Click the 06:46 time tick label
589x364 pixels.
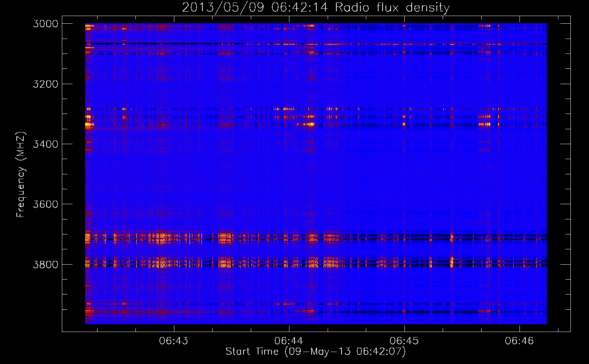(519, 341)
